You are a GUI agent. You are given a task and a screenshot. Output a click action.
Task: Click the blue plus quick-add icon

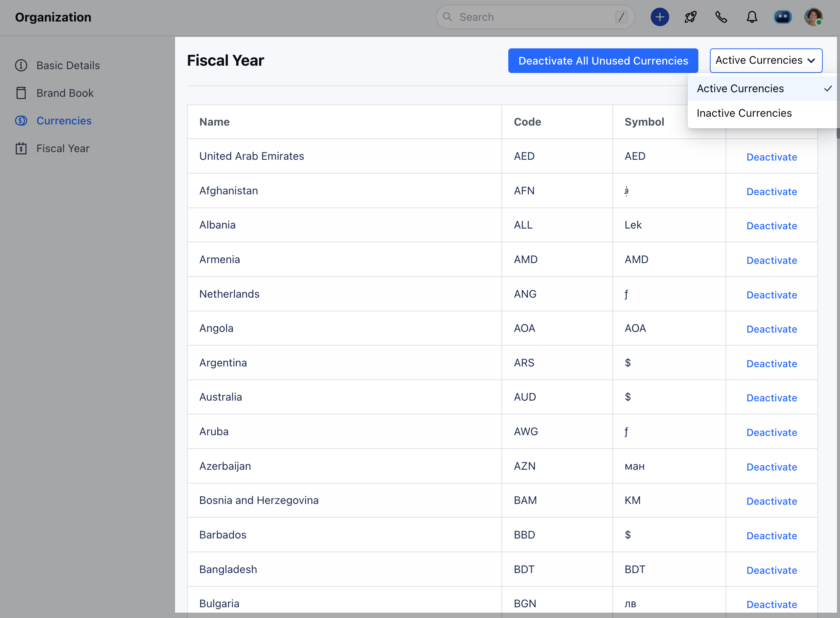[x=660, y=17]
